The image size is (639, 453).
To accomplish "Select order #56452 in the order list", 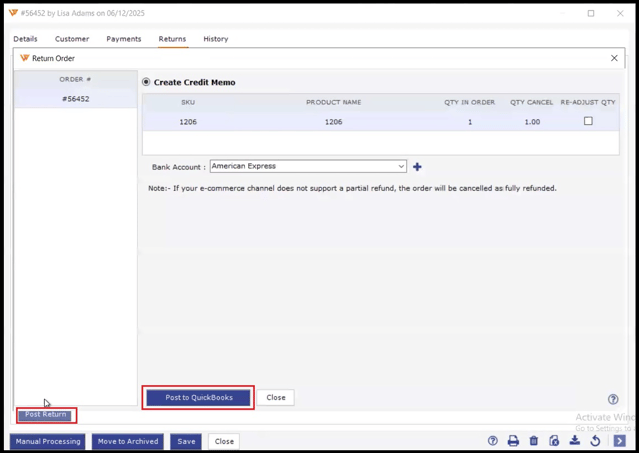I will click(76, 99).
